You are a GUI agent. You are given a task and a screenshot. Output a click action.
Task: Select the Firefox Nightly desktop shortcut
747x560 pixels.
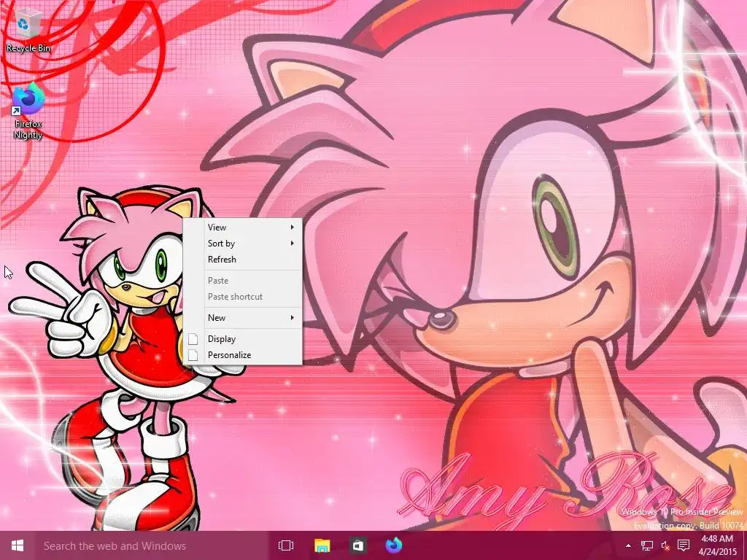[x=28, y=111]
